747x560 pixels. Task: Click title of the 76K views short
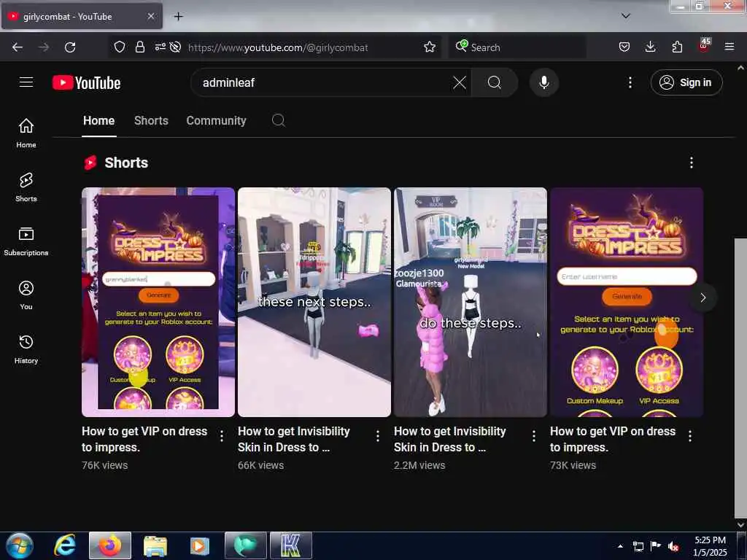[x=144, y=439]
